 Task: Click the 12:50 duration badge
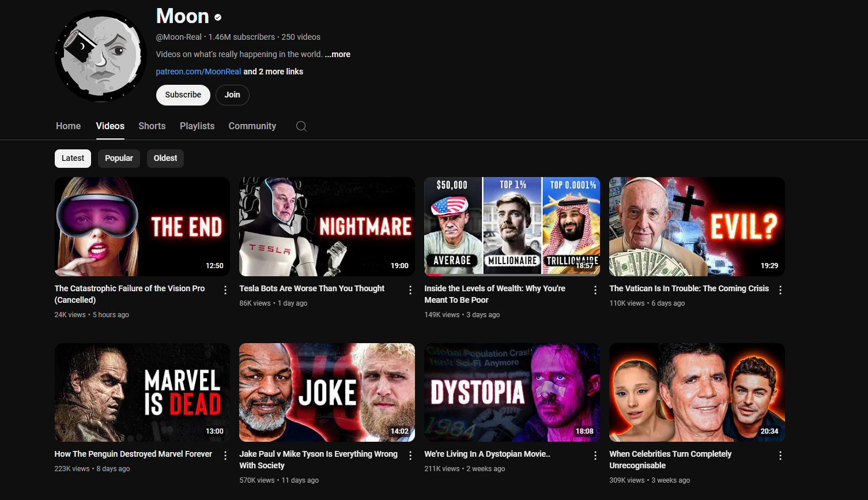[x=214, y=266]
